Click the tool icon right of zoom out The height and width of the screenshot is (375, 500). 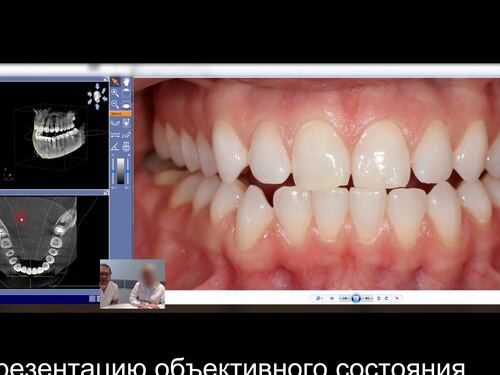[x=126, y=104]
